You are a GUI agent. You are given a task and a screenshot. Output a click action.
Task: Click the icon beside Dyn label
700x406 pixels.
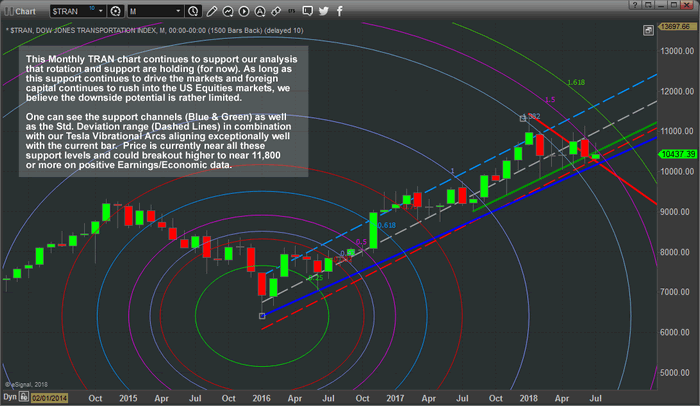(x=24, y=397)
